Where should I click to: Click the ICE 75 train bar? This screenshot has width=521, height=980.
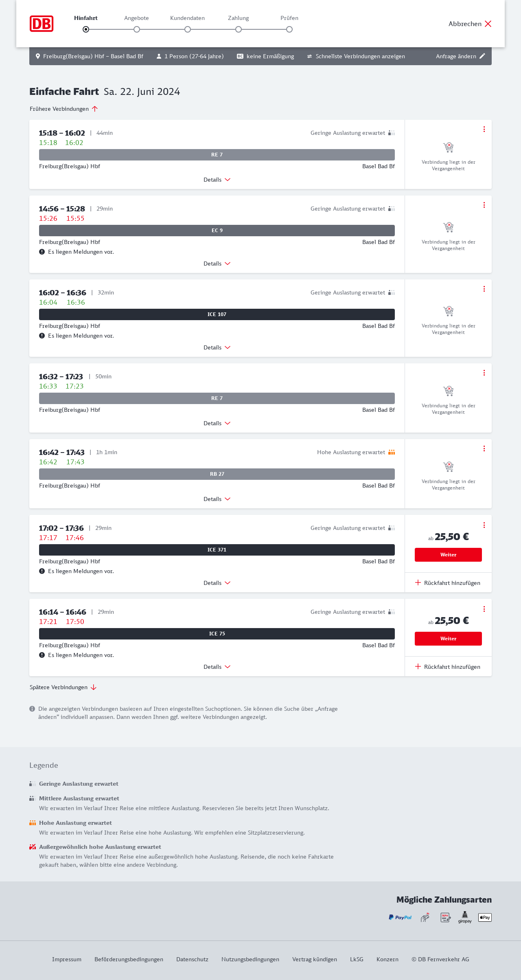coord(217,634)
